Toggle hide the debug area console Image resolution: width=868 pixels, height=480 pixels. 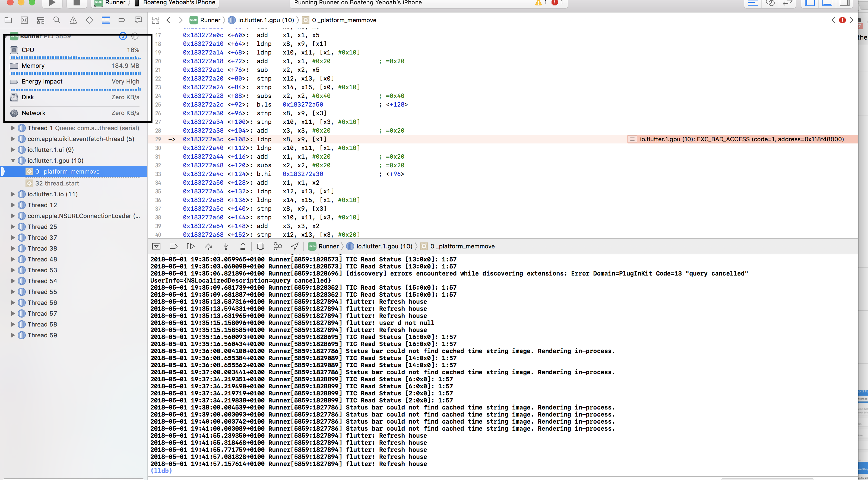156,246
